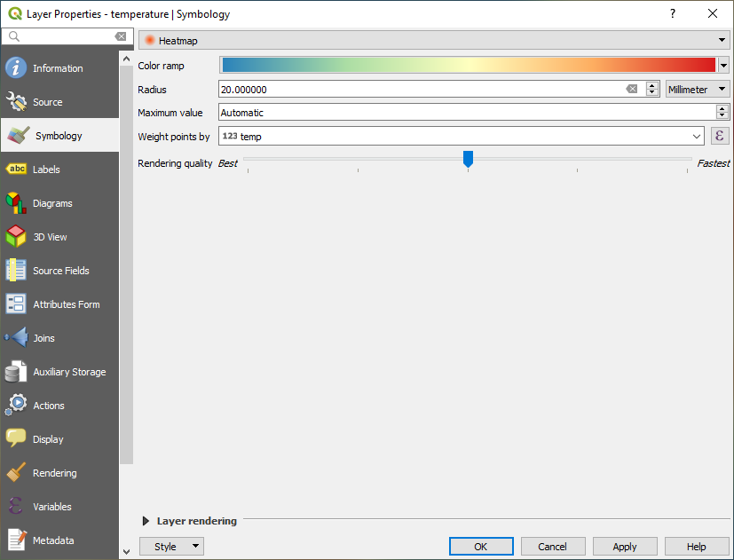The height and width of the screenshot is (560, 734).
Task: Open the color ramp dropdown arrow
Action: tap(723, 66)
